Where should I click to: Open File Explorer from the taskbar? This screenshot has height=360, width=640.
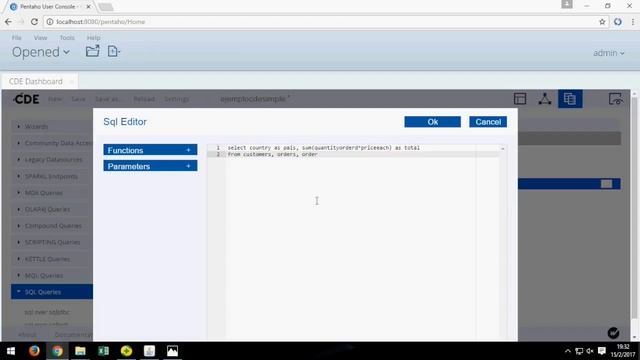click(80, 351)
